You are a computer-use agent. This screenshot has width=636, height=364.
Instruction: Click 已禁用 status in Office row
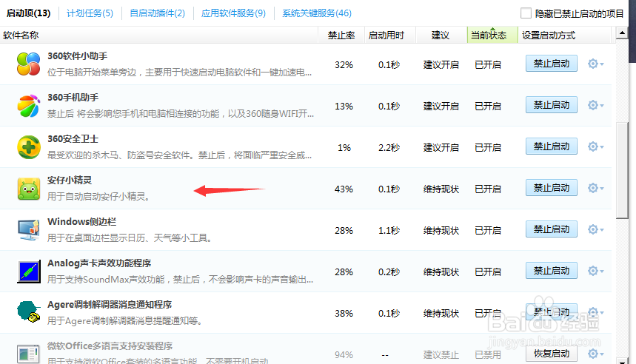(x=487, y=354)
